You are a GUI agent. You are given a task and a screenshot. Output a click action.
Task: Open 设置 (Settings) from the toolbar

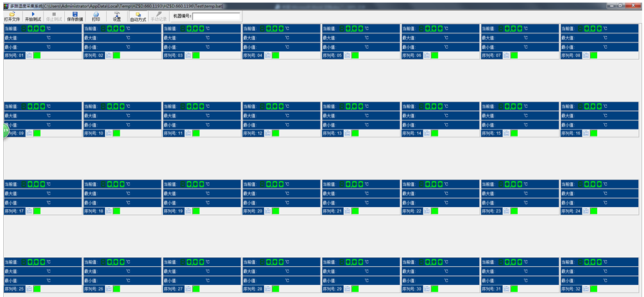pos(117,16)
